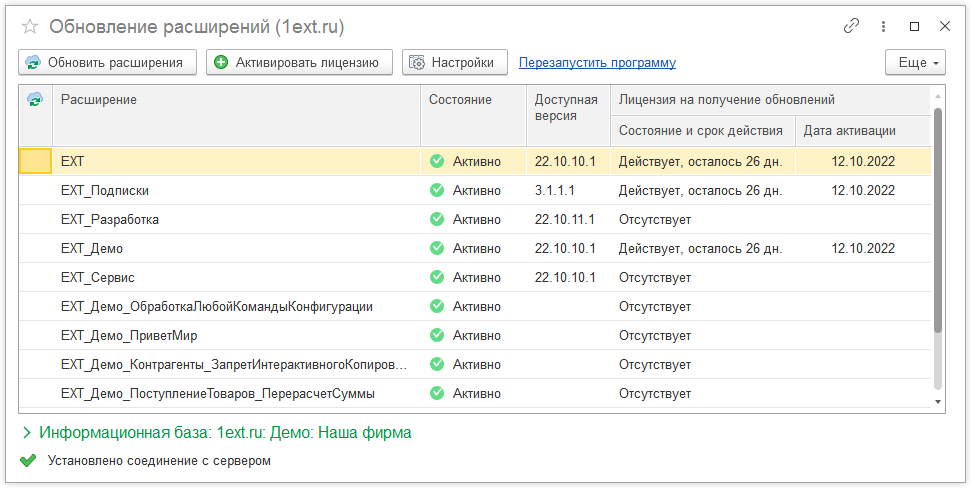Click status icon of EXT_Демо_Контрагенты row

click(x=437, y=364)
